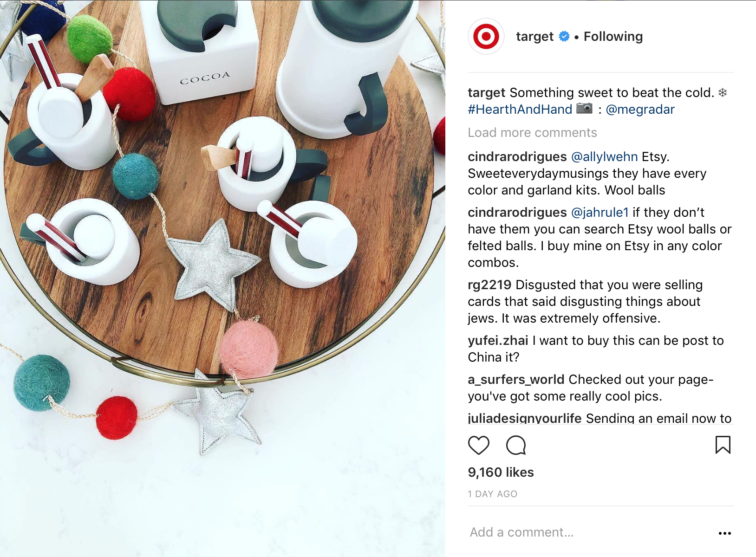Click the cocoa mugs post photo
756x557 pixels.
pos(222,278)
